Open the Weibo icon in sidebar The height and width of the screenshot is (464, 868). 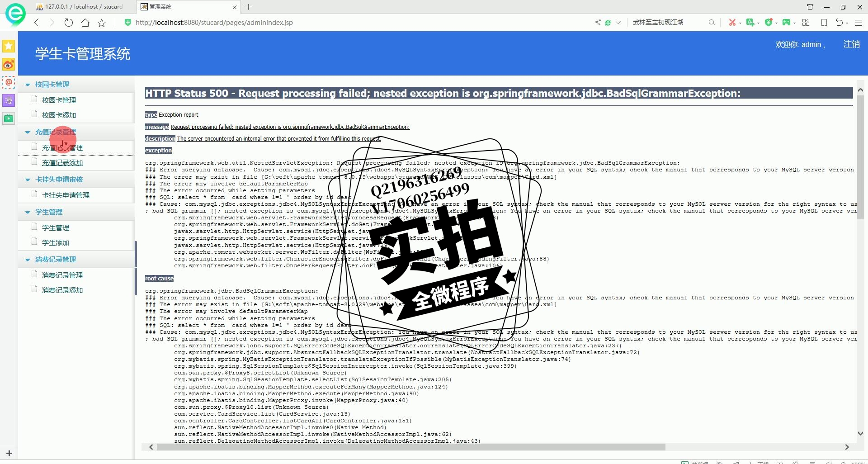point(9,64)
